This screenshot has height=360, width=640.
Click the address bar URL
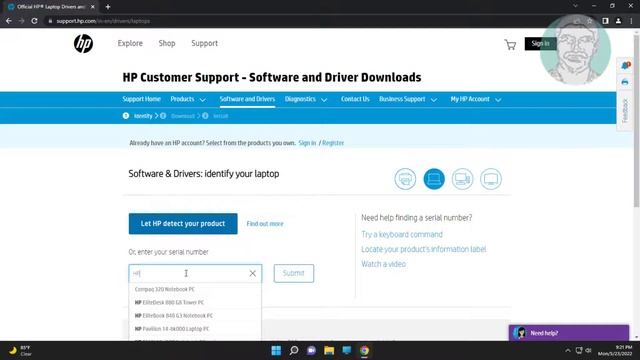(x=103, y=21)
